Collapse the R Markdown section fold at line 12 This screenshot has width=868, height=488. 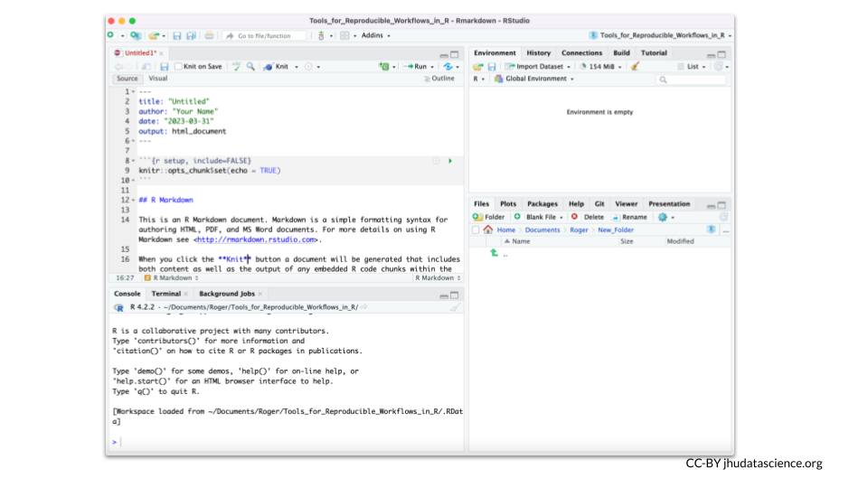pyautogui.click(x=134, y=201)
